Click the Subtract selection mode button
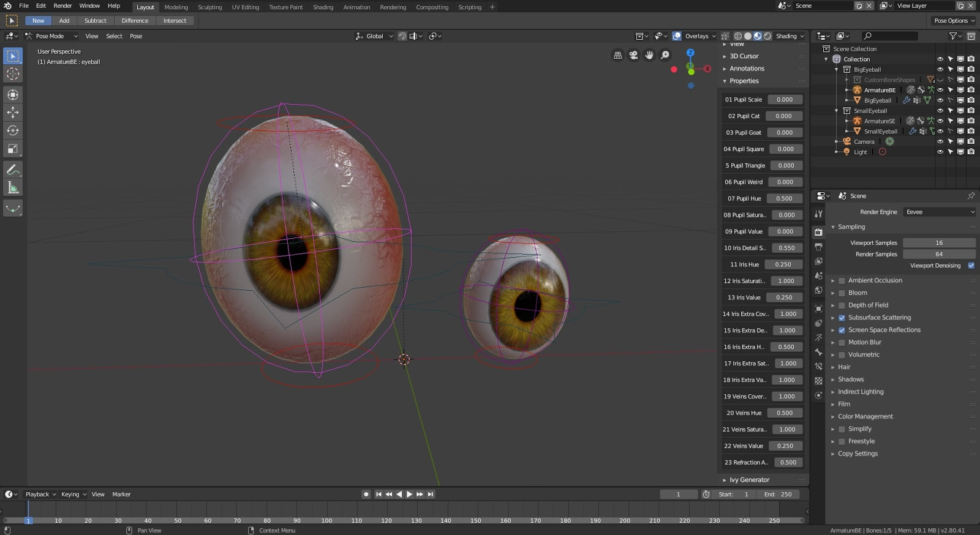This screenshot has height=535, width=980. click(x=95, y=21)
